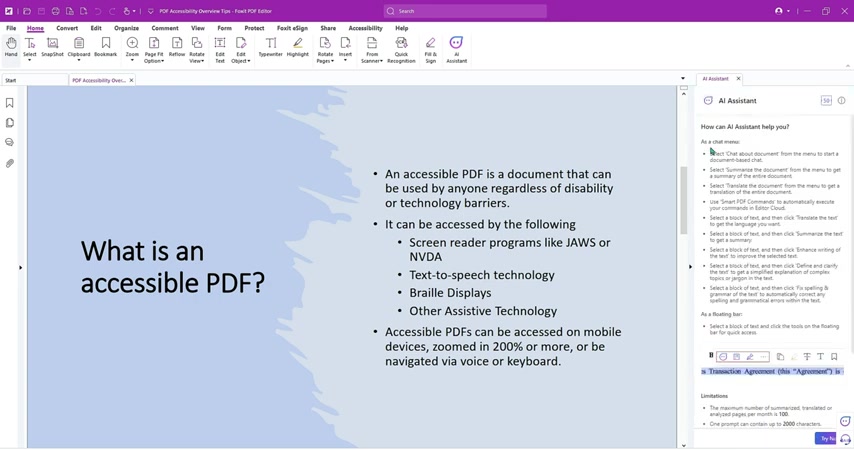
Task: Select the Typewriter tool
Action: click(x=271, y=47)
